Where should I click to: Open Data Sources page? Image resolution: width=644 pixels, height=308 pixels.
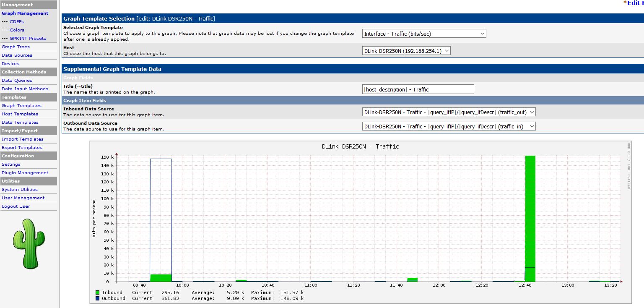pyautogui.click(x=17, y=55)
